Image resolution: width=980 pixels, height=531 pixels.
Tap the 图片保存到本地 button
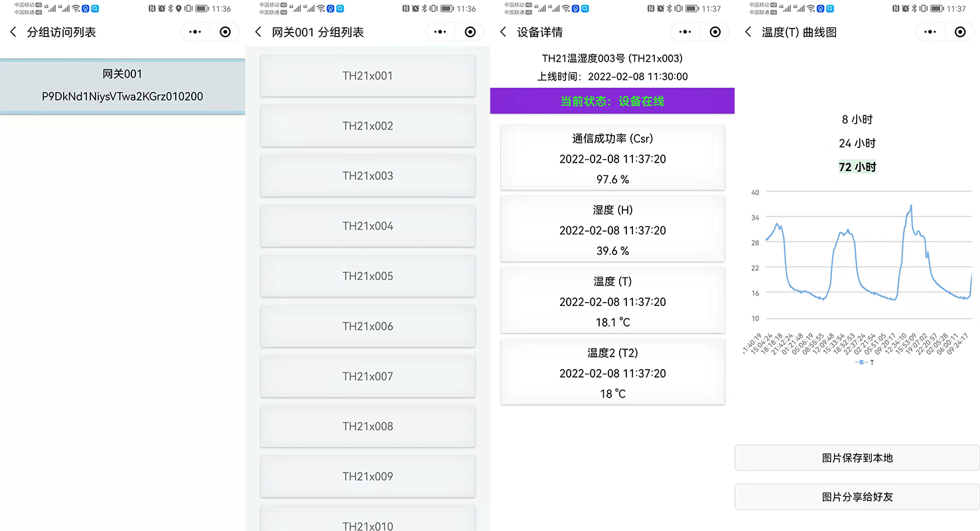point(857,457)
